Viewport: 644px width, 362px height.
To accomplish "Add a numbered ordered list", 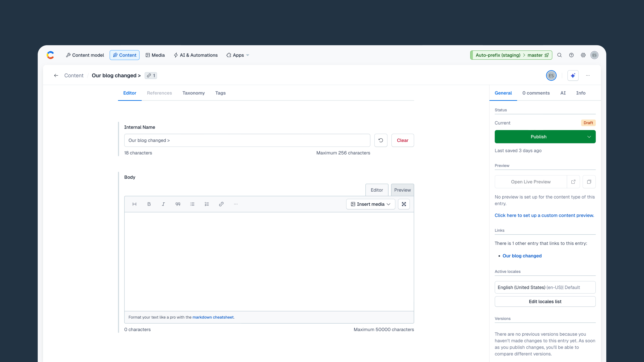I will point(206,204).
